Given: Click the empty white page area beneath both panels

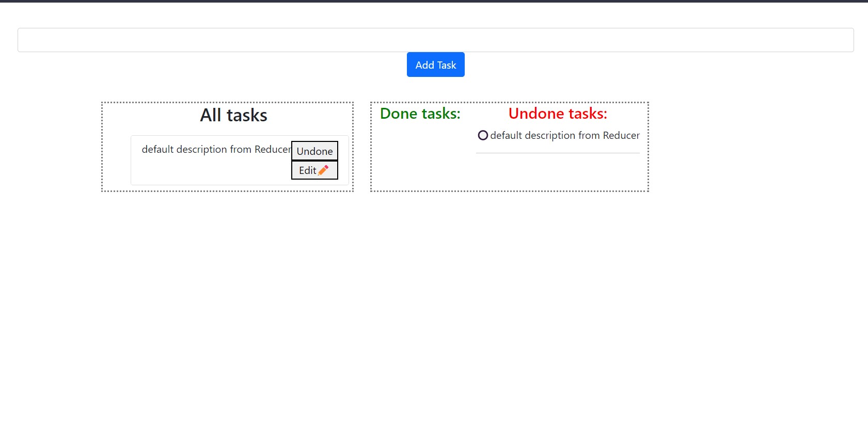Looking at the screenshot, I should tap(434, 310).
